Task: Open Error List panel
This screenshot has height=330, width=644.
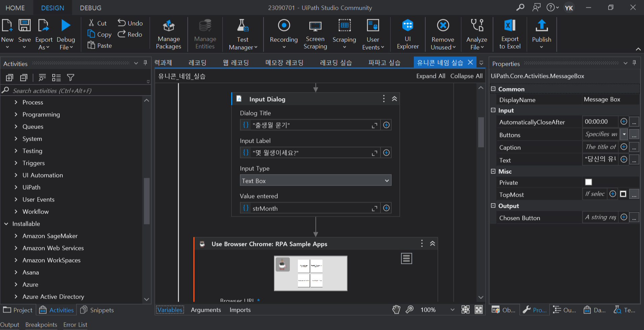Action: 75,325
